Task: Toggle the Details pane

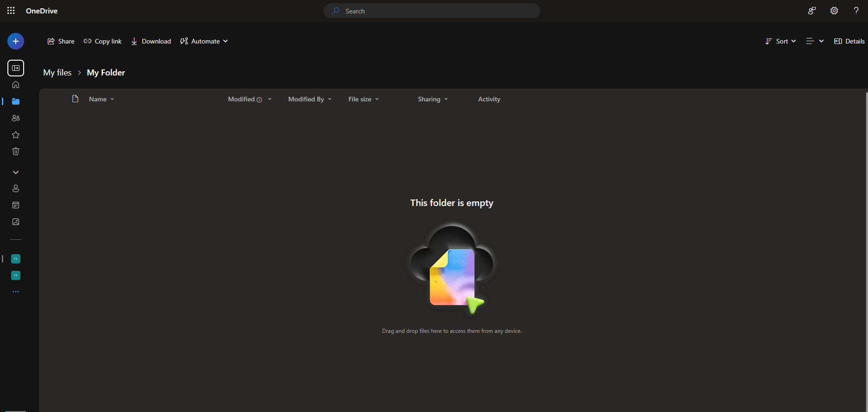Action: tap(849, 41)
